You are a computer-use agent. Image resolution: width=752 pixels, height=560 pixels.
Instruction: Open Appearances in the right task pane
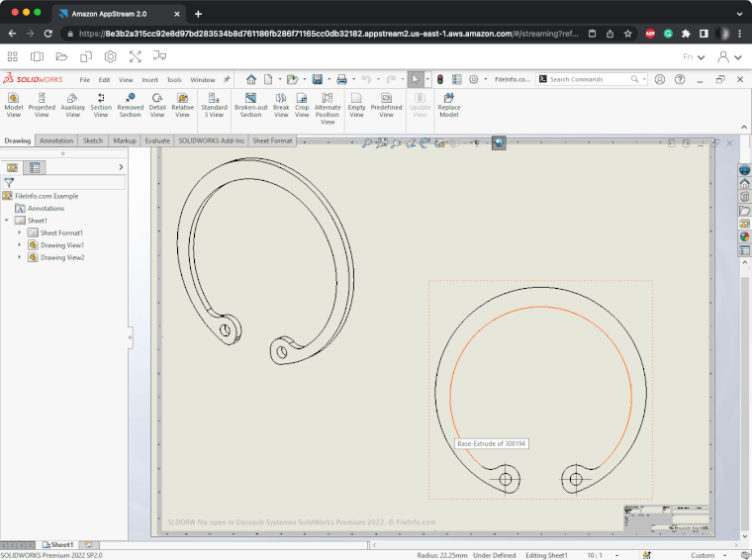coord(744,236)
